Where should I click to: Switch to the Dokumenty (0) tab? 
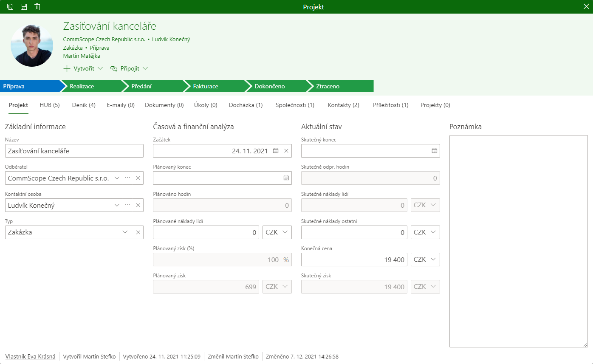point(164,105)
